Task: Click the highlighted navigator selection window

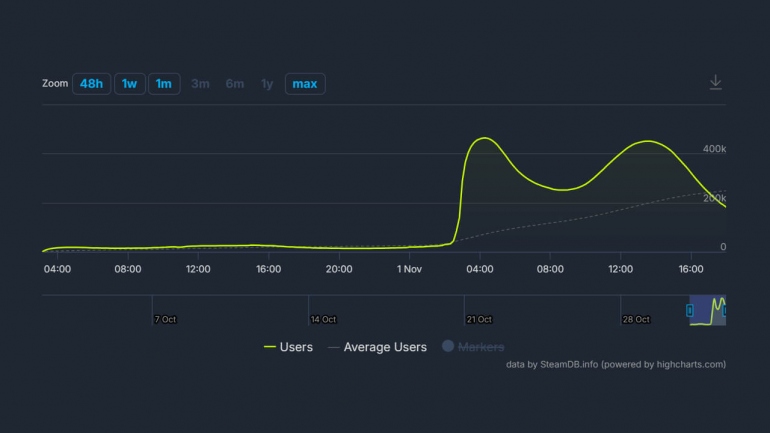Action: point(707,311)
